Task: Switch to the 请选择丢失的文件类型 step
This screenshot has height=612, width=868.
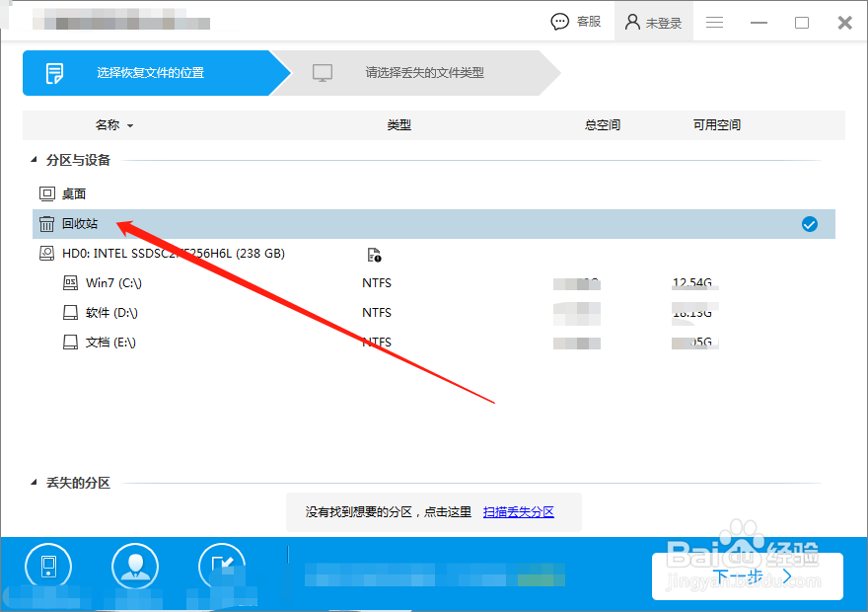Action: (x=424, y=73)
